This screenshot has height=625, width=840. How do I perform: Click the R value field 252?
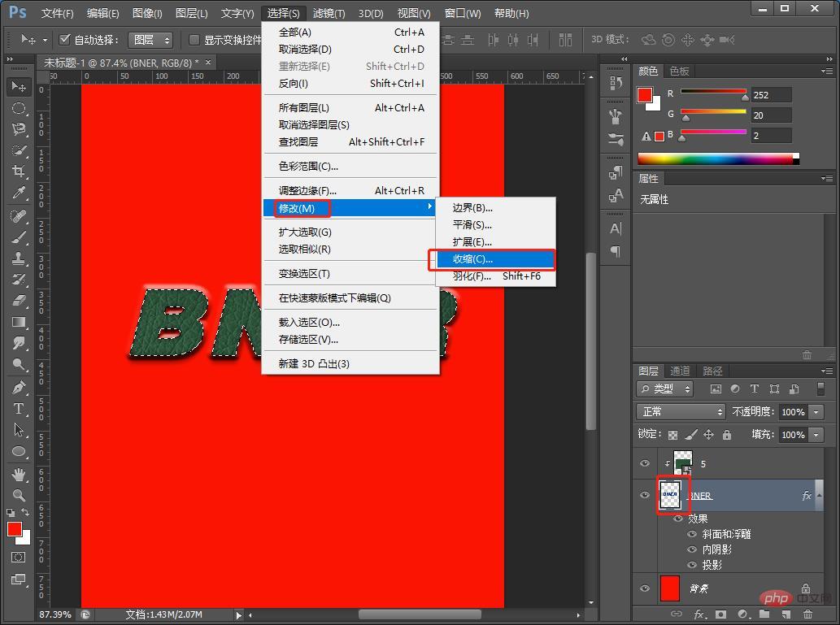771,95
